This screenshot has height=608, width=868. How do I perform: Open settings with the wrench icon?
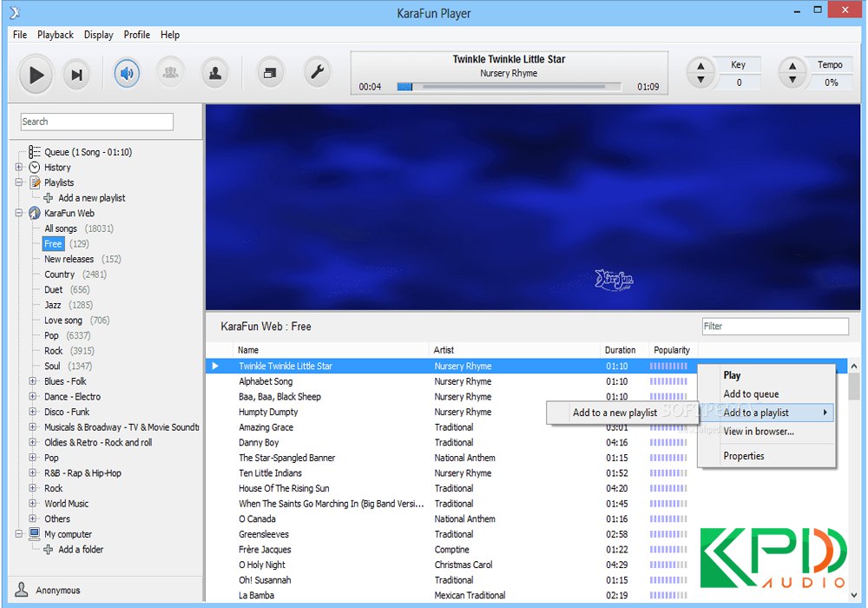[x=317, y=74]
